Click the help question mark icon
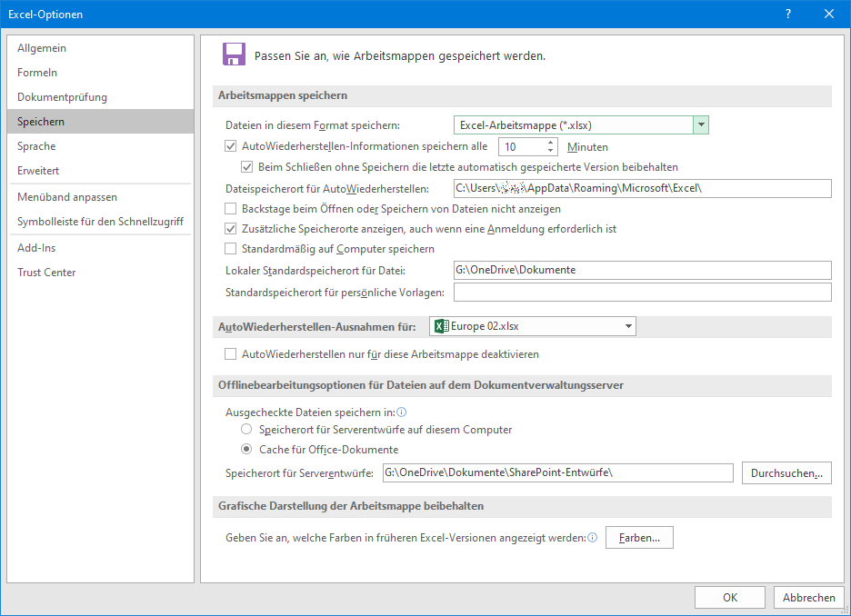Image resolution: width=851 pixels, height=616 pixels. [788, 15]
